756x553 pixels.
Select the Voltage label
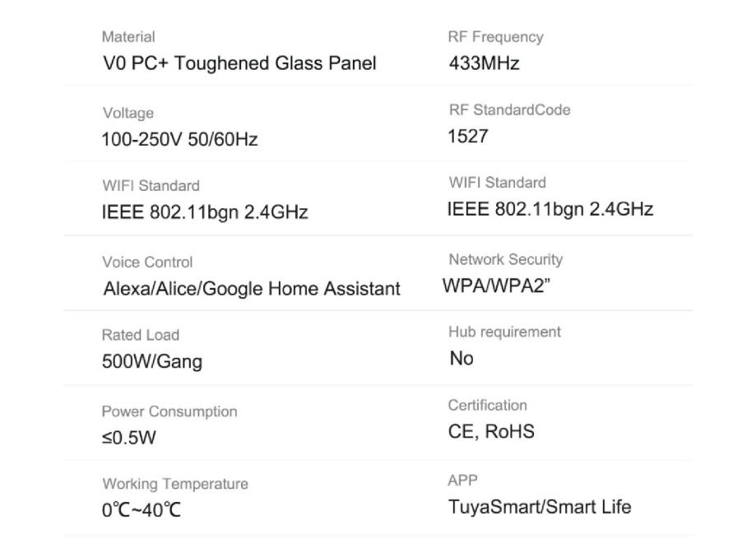point(128,113)
